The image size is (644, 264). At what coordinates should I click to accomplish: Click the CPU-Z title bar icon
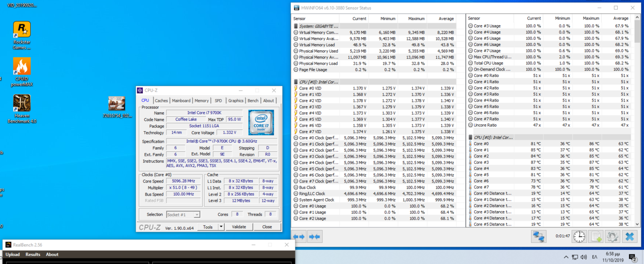(x=140, y=90)
